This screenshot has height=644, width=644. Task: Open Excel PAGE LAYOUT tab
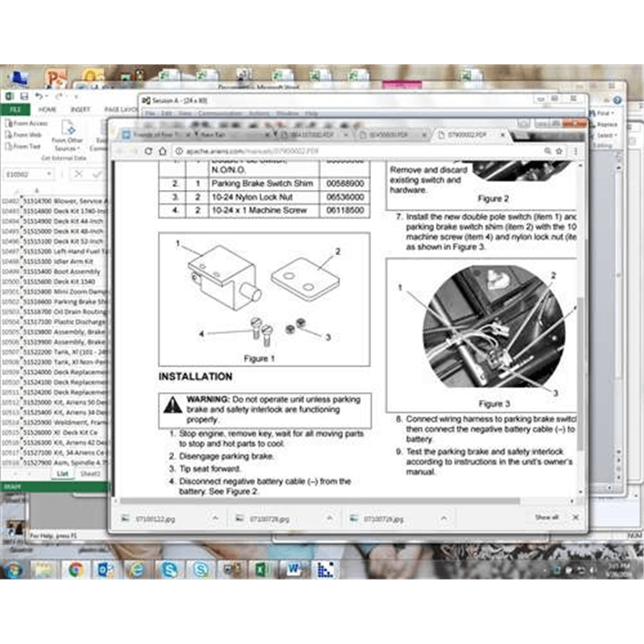point(119,109)
